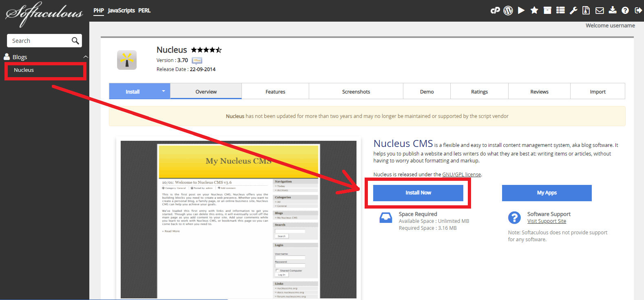644x300 pixels.
Task: Click the Nucleus CMS description heading
Action: [403, 144]
